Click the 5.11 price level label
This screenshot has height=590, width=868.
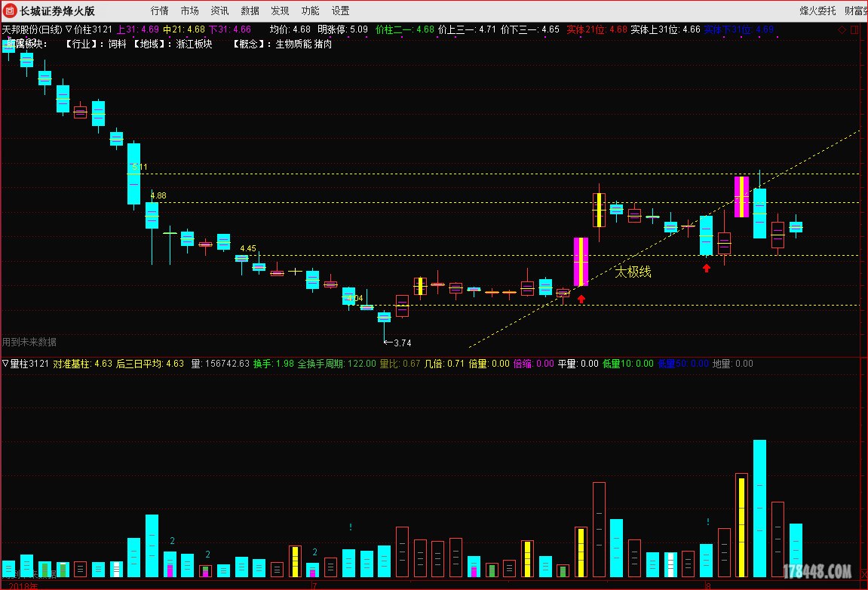(x=140, y=167)
